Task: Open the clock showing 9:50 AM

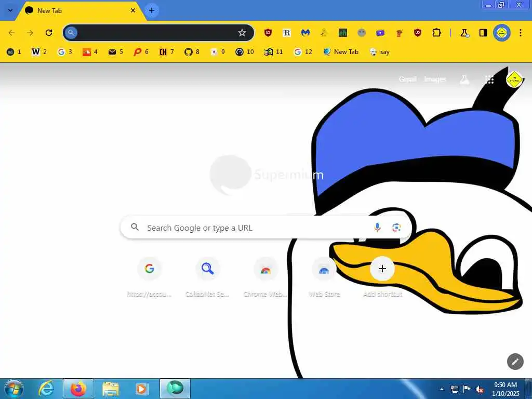Action: [x=506, y=389]
